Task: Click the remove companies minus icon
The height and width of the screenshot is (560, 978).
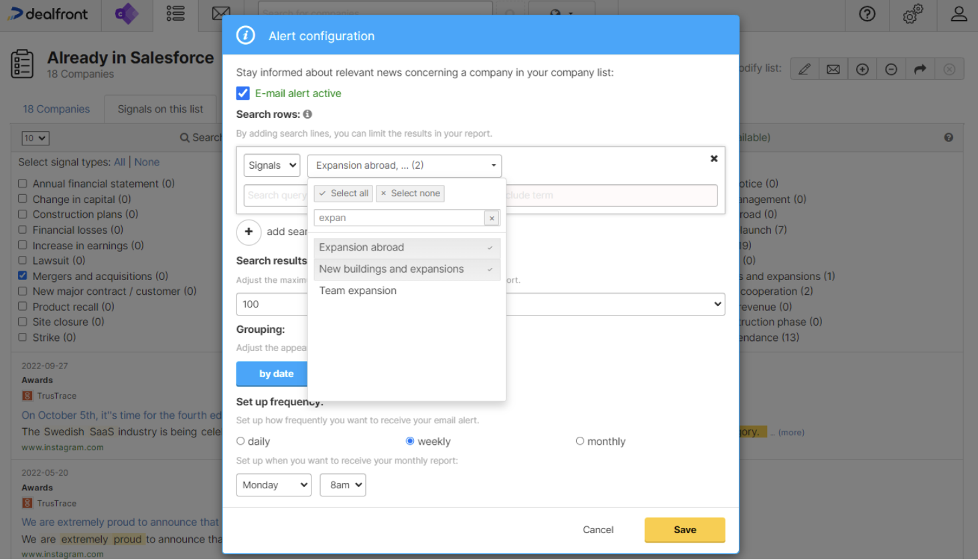Action: click(891, 68)
